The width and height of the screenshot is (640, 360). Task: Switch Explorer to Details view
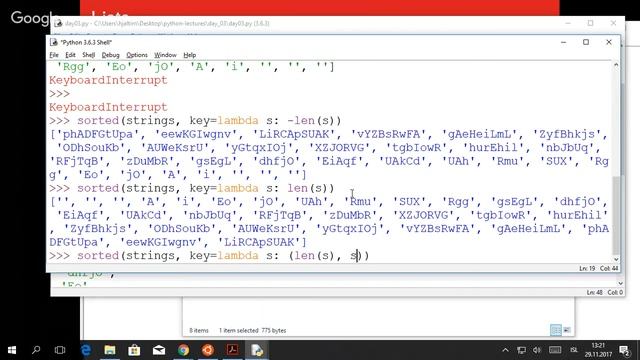(556, 330)
